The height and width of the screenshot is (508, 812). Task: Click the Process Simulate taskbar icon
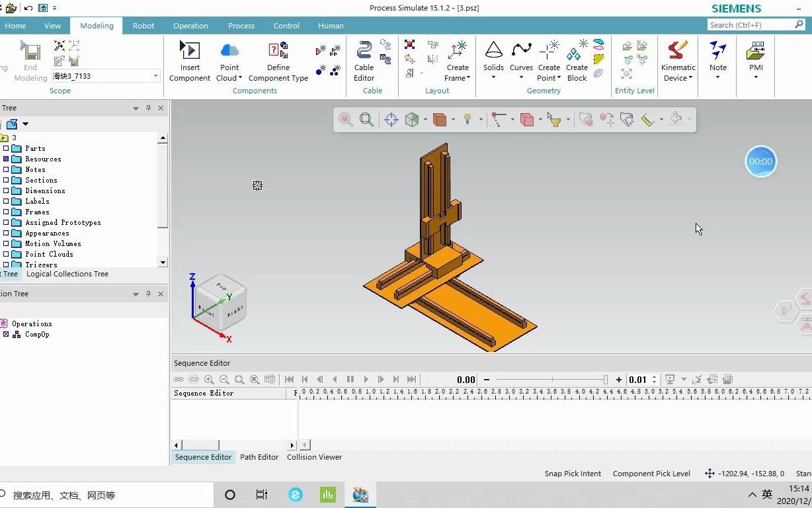click(360, 494)
